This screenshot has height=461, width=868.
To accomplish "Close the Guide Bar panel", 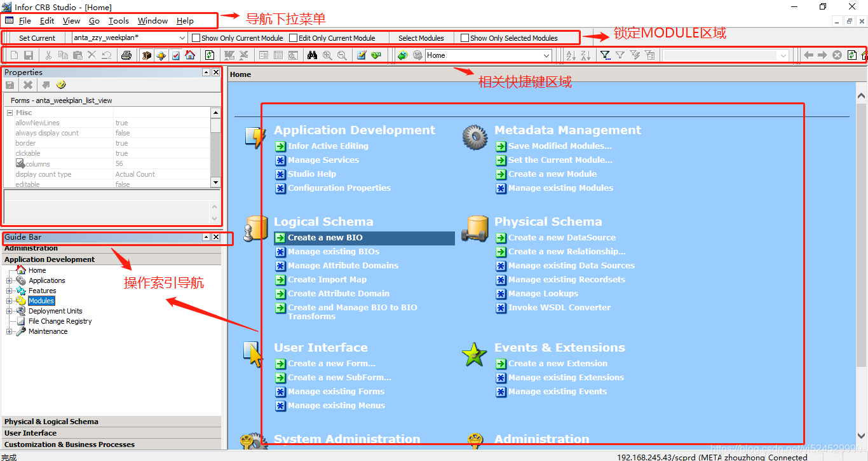I will (x=216, y=237).
